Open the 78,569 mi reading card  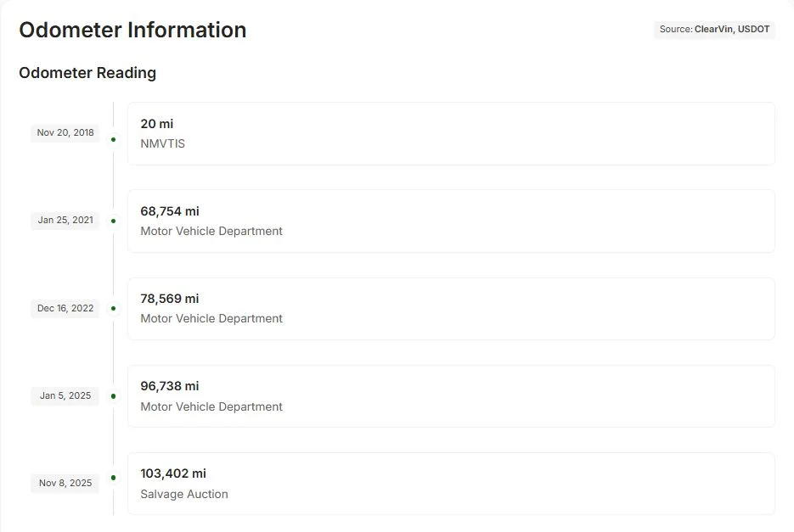pos(451,309)
